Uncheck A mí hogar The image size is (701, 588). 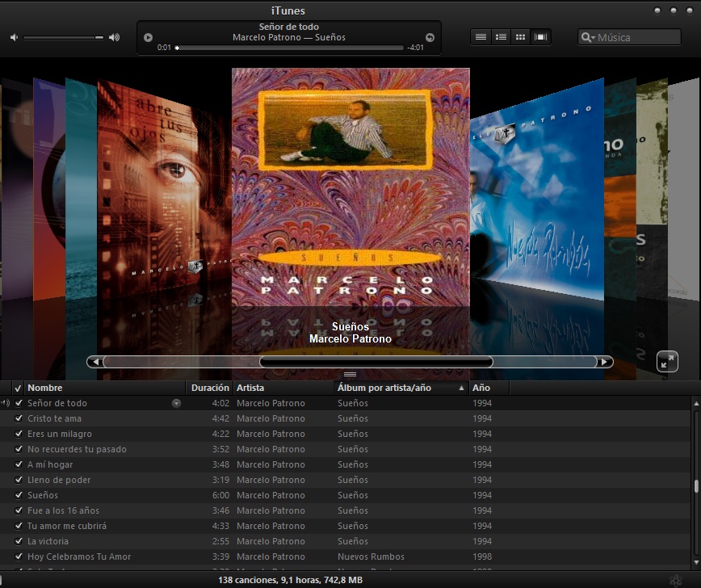pos(19,464)
